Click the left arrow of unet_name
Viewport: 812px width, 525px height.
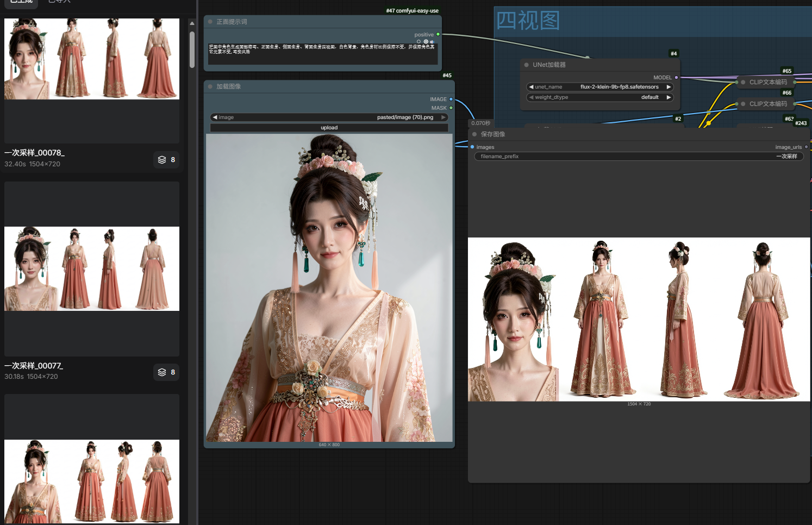pyautogui.click(x=531, y=87)
